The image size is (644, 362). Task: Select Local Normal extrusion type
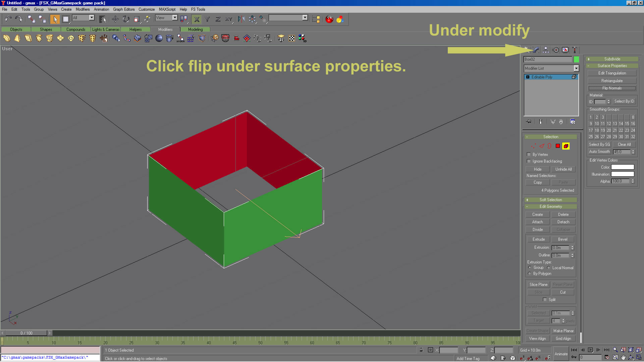click(549, 268)
